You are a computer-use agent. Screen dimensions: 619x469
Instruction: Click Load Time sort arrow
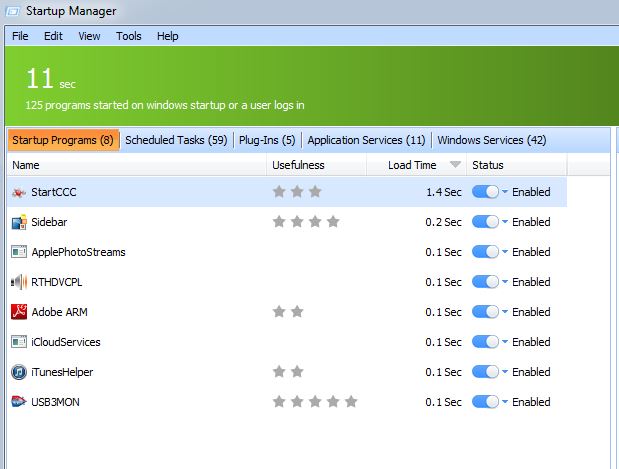pyautogui.click(x=455, y=165)
